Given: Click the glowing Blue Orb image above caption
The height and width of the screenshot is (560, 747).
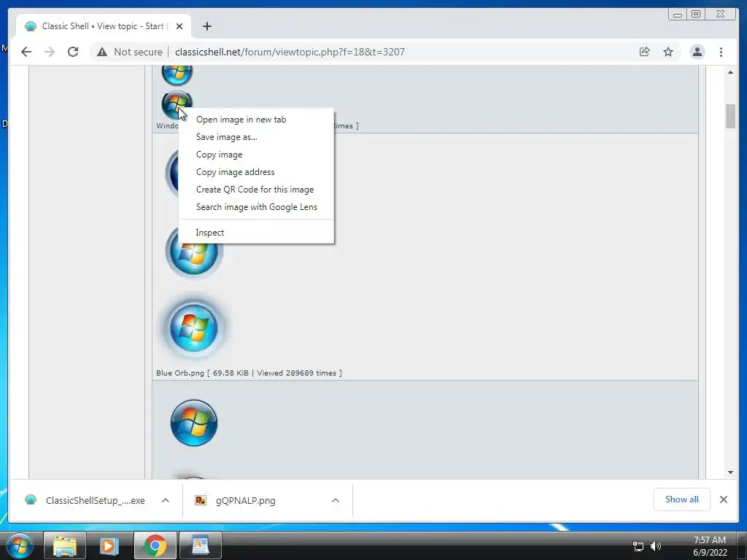Looking at the screenshot, I should (194, 327).
